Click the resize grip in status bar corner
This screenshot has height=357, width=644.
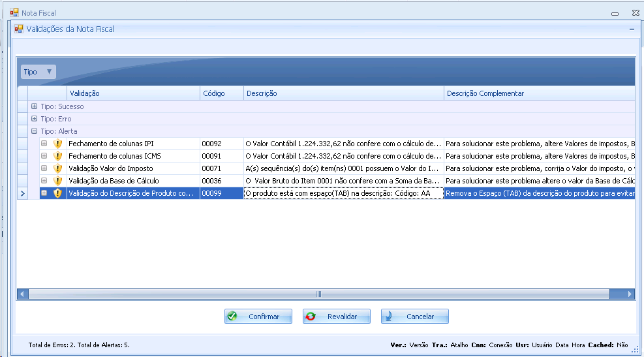635,349
